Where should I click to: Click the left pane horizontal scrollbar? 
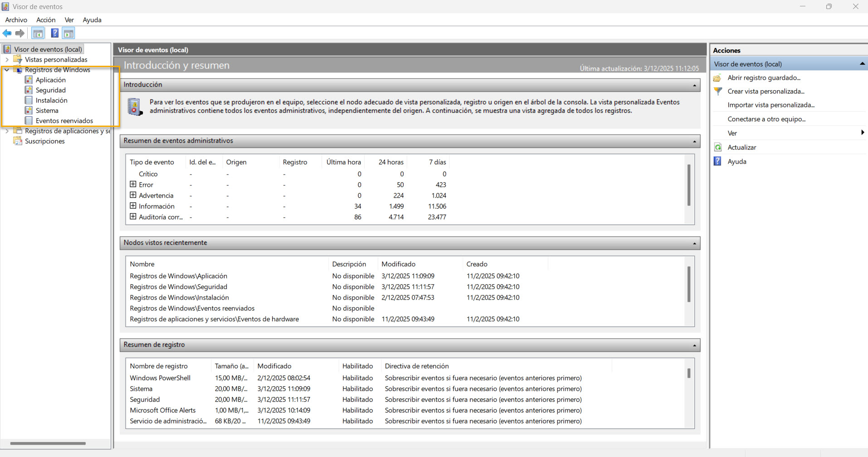click(48, 443)
